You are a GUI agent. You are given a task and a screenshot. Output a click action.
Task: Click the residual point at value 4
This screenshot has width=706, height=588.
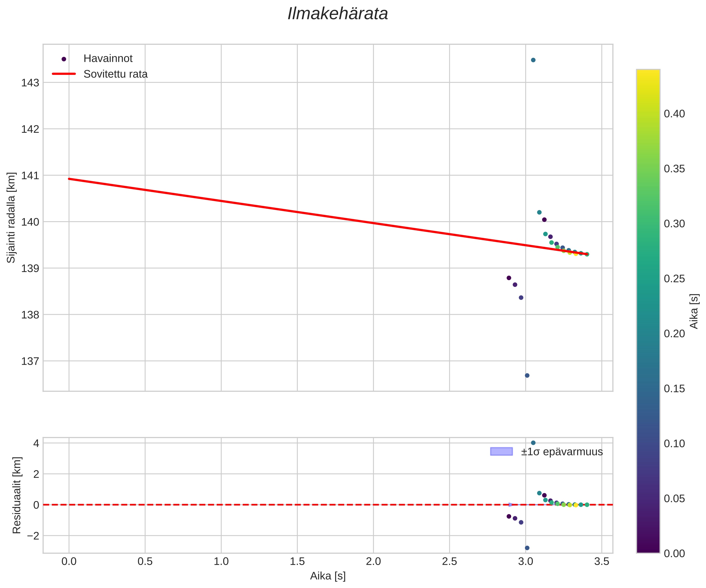pyautogui.click(x=533, y=443)
